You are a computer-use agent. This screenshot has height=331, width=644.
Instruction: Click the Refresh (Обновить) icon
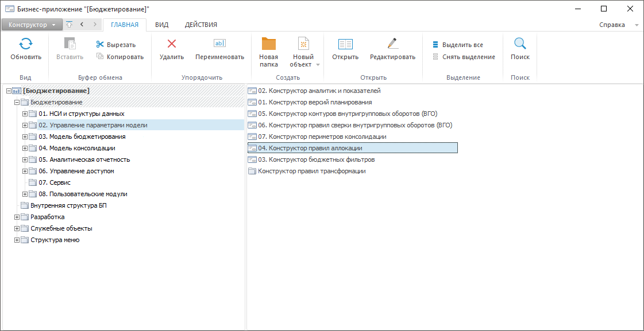pyautogui.click(x=26, y=44)
